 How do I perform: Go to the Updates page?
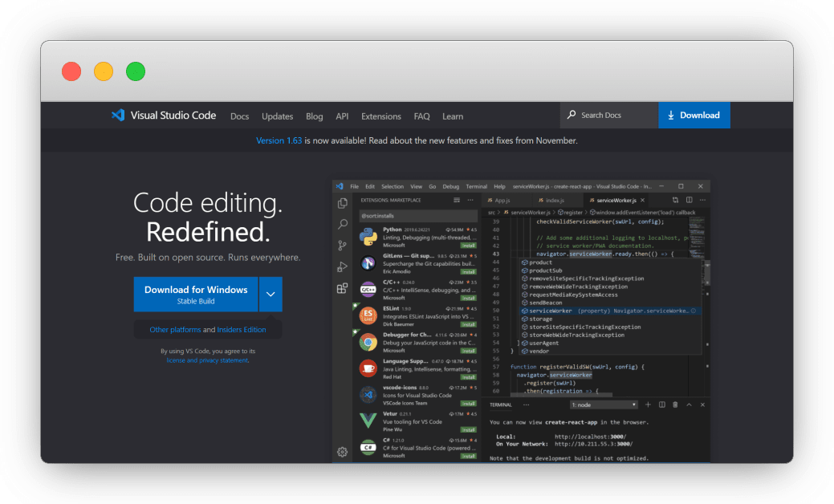coord(277,116)
